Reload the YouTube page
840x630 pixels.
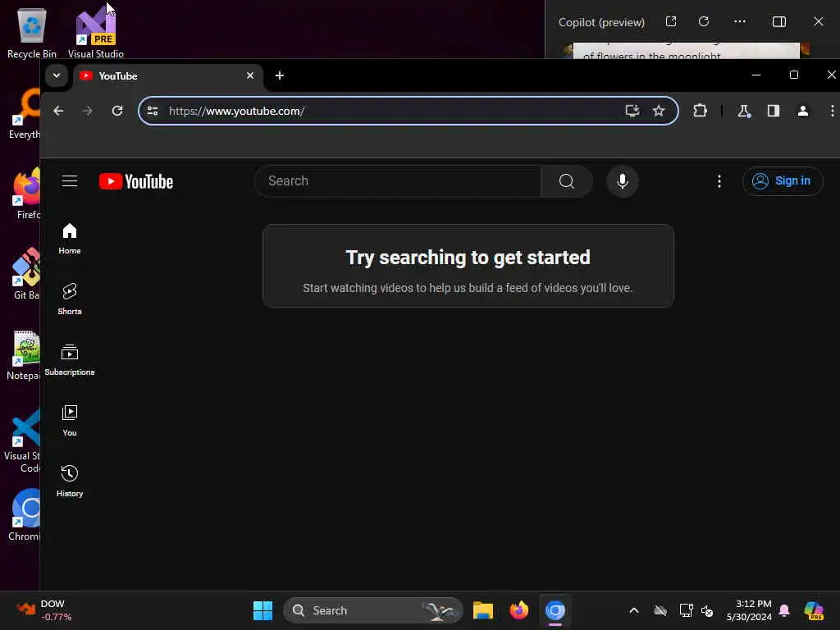117,111
